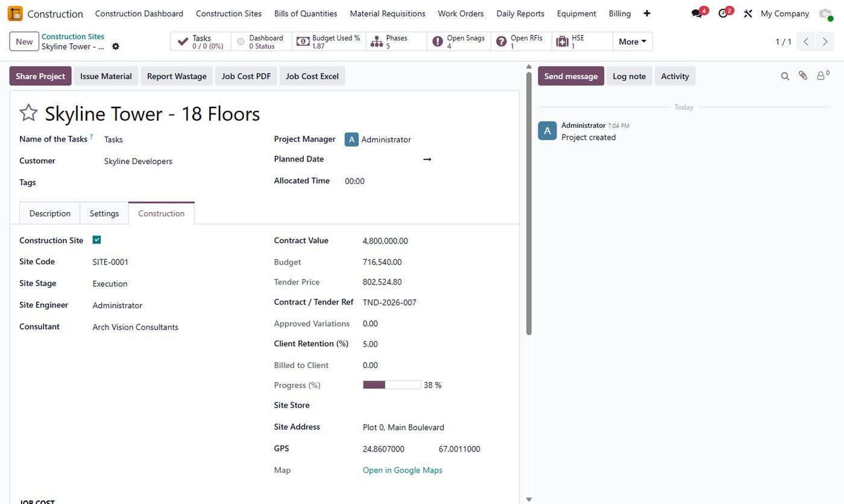Click the Job Cost PDF button
This screenshot has height=504, width=844.
pyautogui.click(x=246, y=76)
